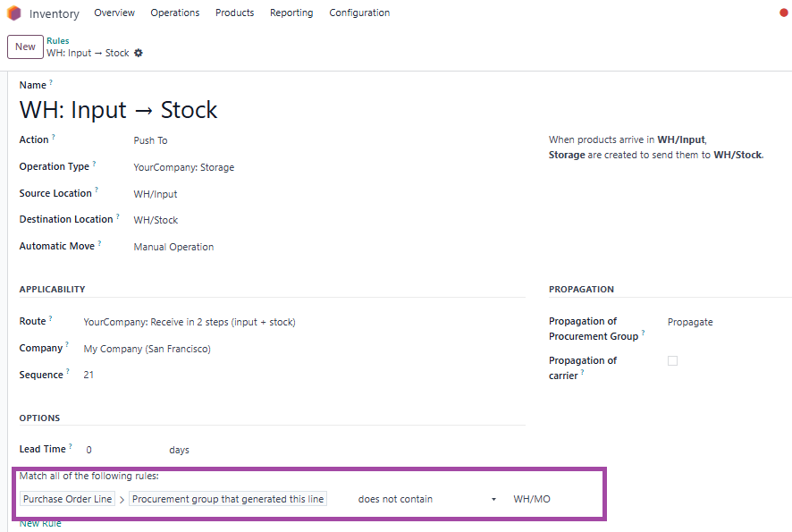Open the gear actions menu beside the breadcrumb

(139, 53)
